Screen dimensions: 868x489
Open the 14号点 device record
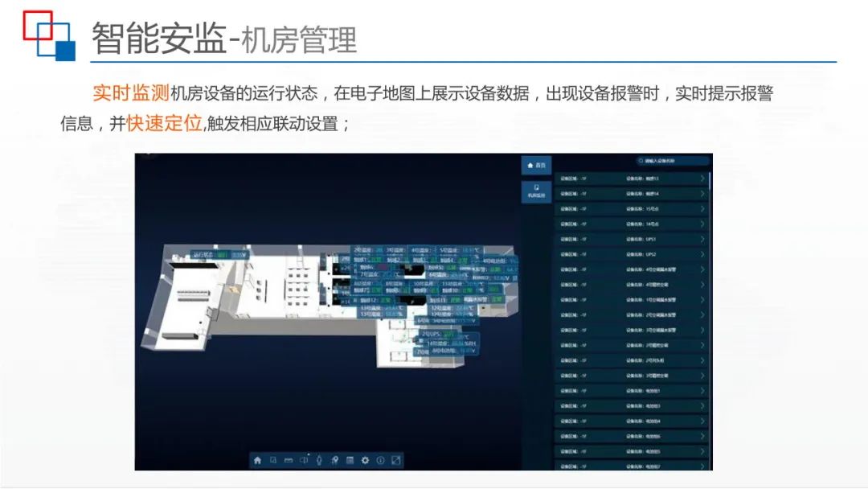click(x=643, y=223)
